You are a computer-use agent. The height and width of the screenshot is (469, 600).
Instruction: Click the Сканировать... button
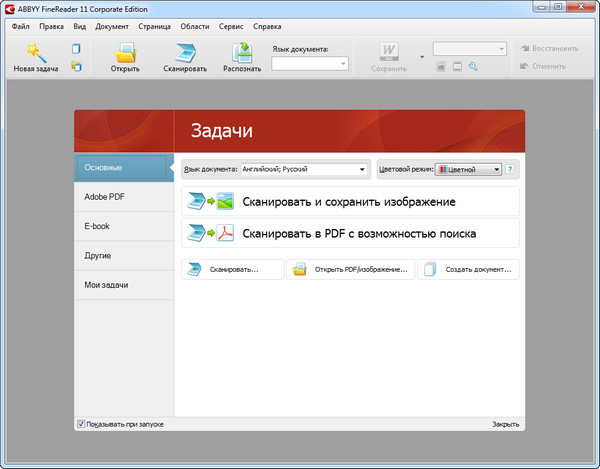(x=233, y=269)
